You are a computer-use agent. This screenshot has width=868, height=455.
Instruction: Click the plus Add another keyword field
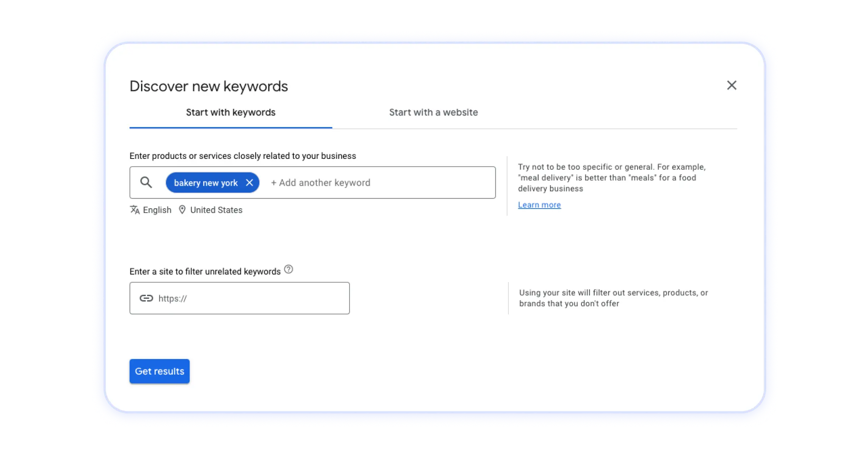point(320,182)
